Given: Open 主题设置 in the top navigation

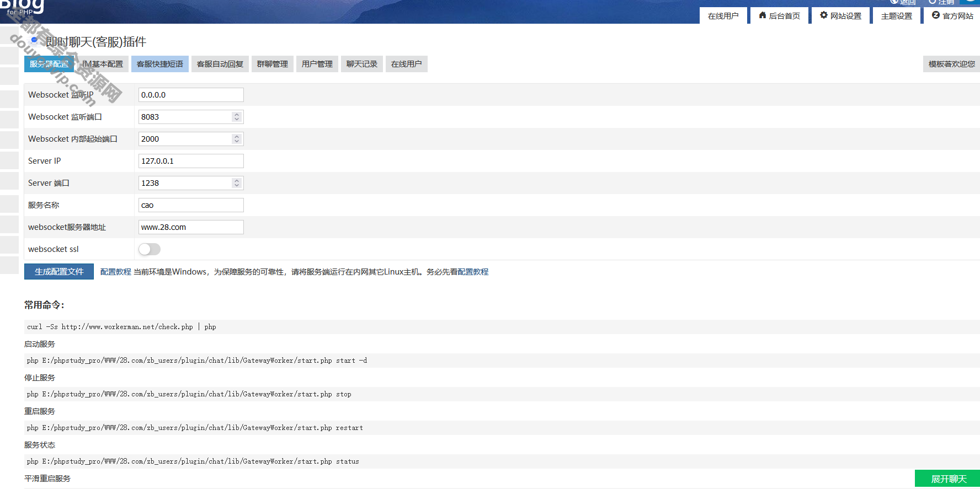Looking at the screenshot, I should [897, 16].
